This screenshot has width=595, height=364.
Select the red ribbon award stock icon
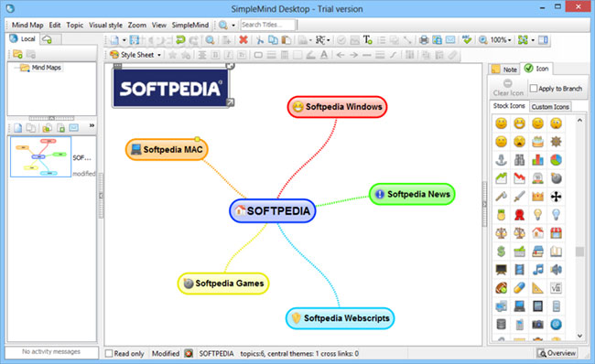click(520, 215)
